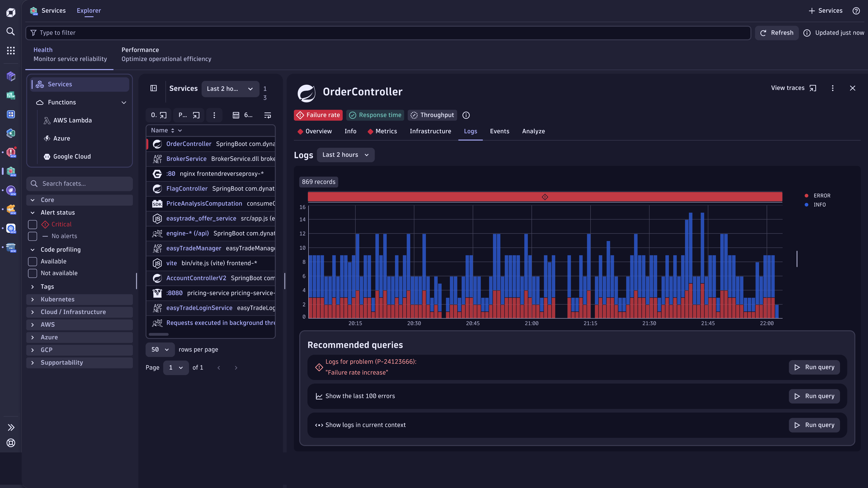Click the help question mark icon top right

[856, 11]
